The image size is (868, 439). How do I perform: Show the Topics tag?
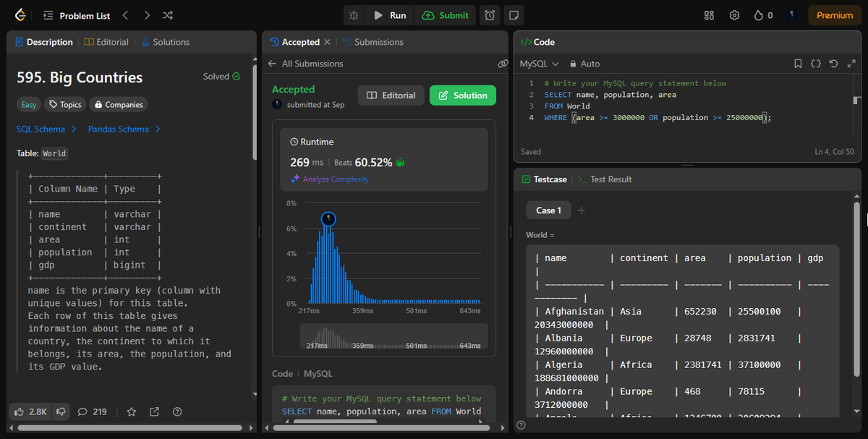point(64,105)
